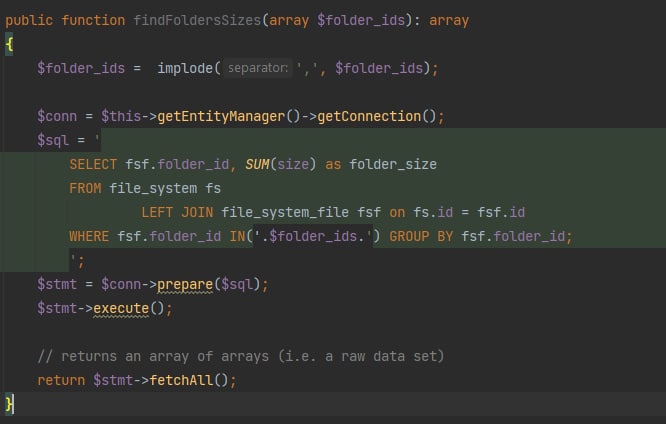Click the implode function call
This screenshot has height=424, width=666.
coord(185,68)
